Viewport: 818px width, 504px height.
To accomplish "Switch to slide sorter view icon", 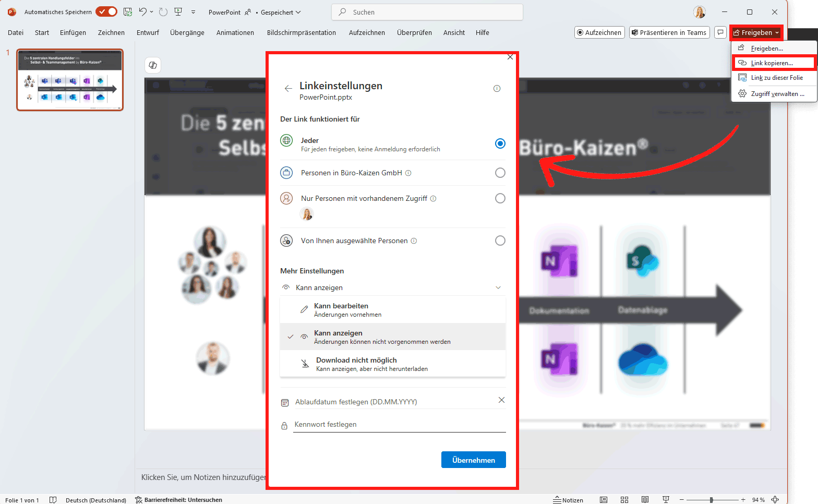I will pos(624,500).
